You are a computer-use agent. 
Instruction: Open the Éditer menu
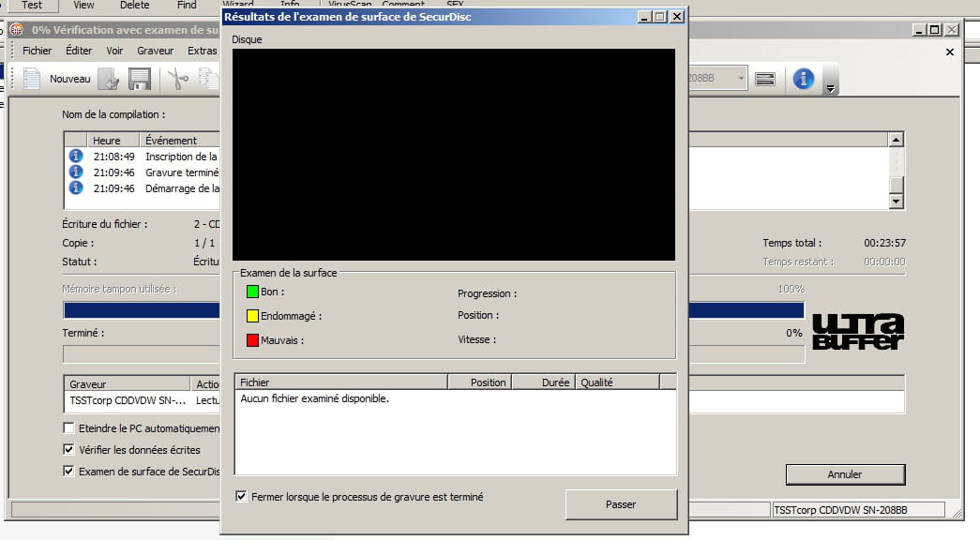click(79, 51)
